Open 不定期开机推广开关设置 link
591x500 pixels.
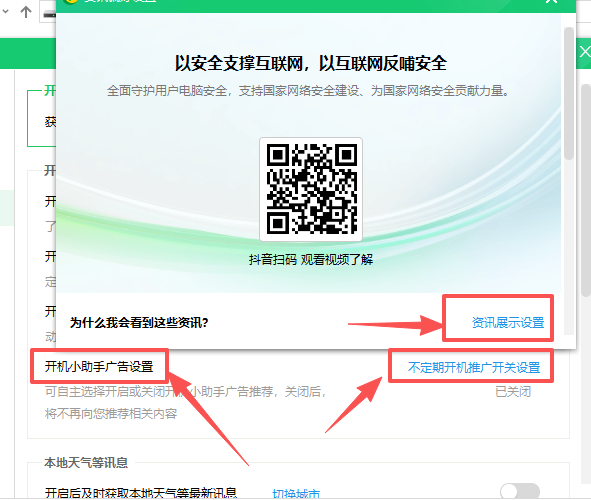coord(474,367)
